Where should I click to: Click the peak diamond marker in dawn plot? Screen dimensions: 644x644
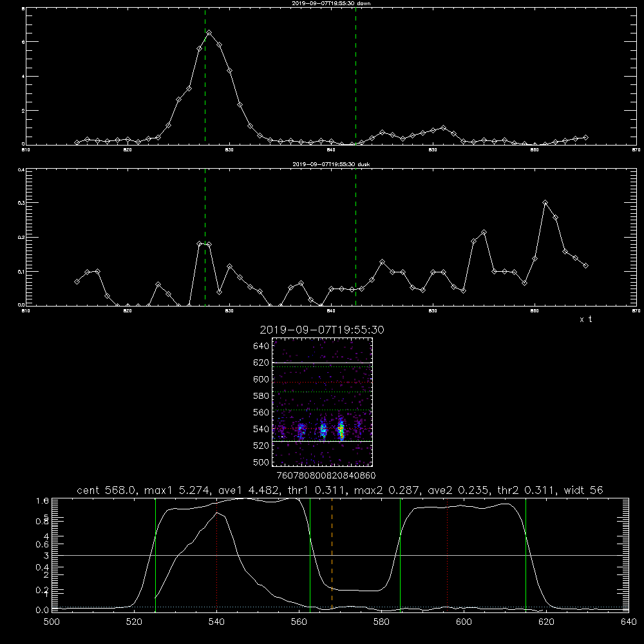209,32
